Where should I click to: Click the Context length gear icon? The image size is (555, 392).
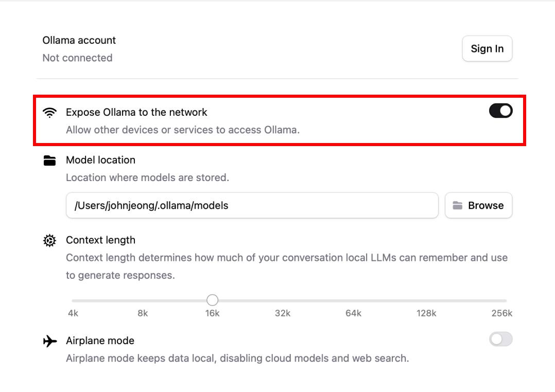(49, 240)
